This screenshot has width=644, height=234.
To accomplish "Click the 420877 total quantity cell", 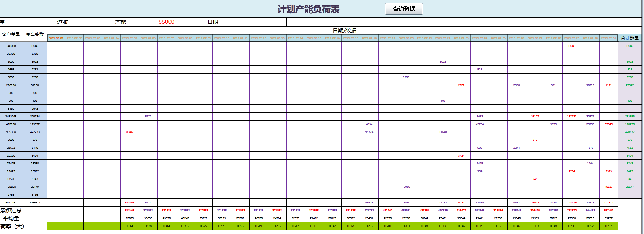I will [x=629, y=132].
